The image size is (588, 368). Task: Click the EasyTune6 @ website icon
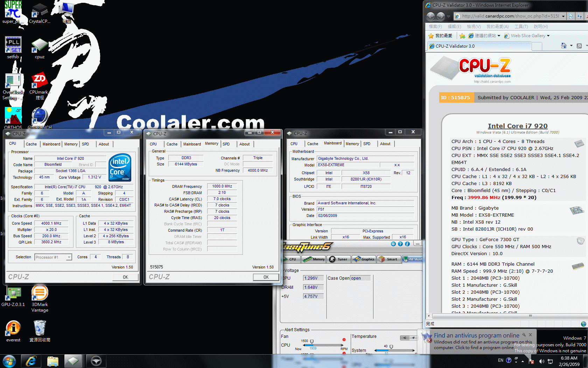tap(393, 244)
